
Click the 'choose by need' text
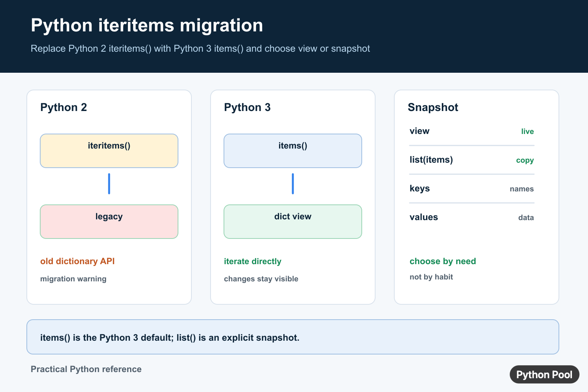pyautogui.click(x=443, y=261)
